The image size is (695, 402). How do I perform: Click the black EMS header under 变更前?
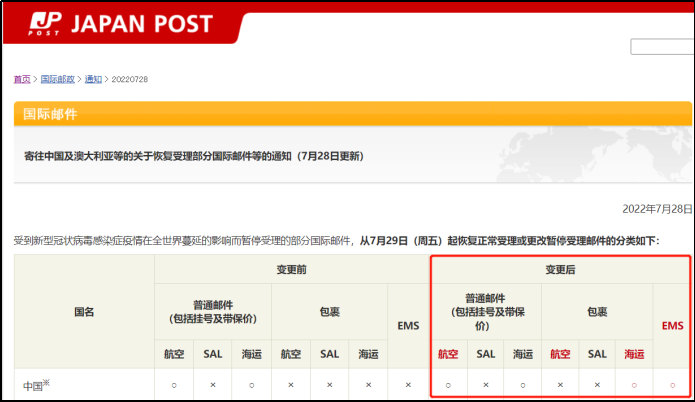coord(407,326)
